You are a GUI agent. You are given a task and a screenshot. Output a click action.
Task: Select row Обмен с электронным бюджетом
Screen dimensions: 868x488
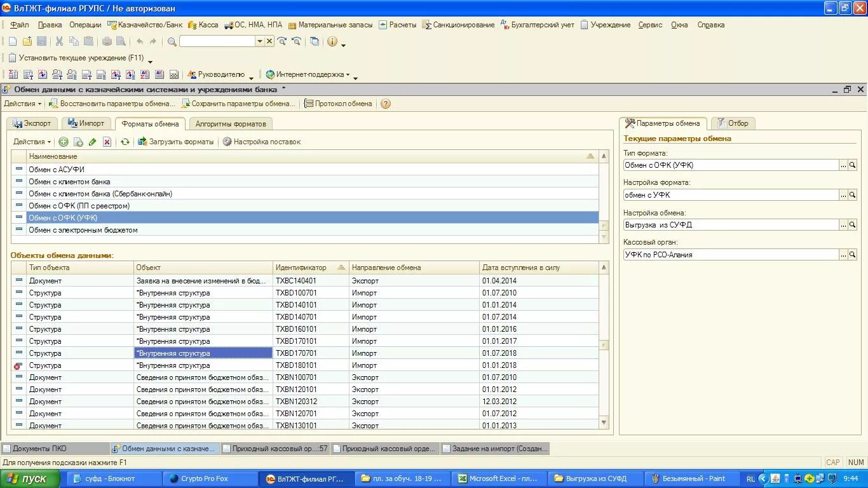tap(305, 230)
